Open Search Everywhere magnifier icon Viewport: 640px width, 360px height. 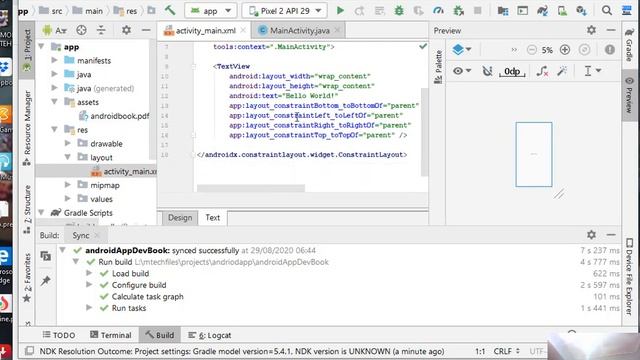[607, 11]
